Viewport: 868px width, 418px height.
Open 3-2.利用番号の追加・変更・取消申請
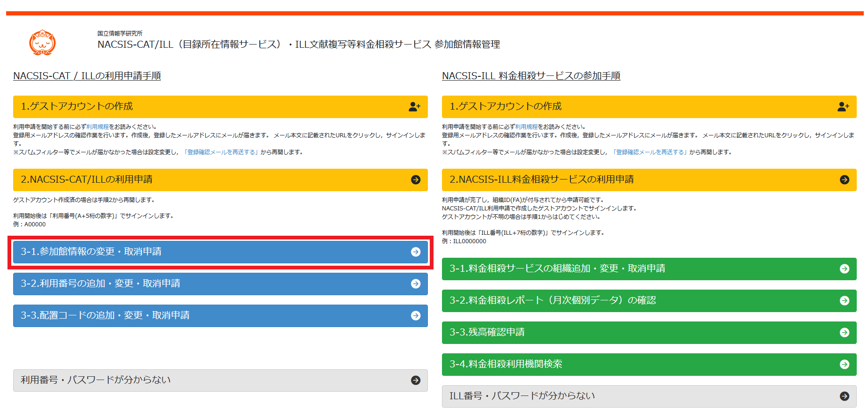coord(220,284)
